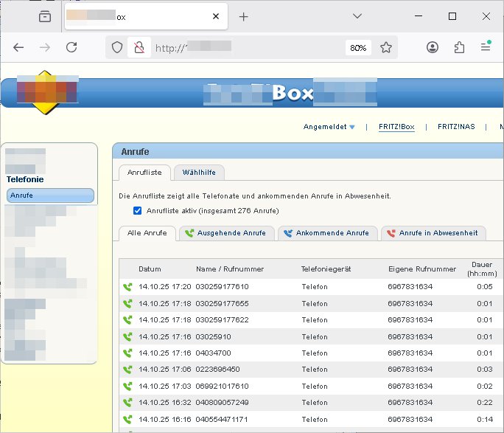Screen dimensions: 504x433
Task: Open the browser extensions puzzle icon
Action: [459, 47]
